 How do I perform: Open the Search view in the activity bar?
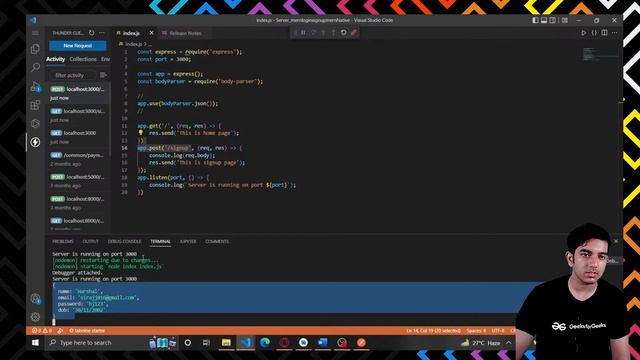(x=35, y=67)
